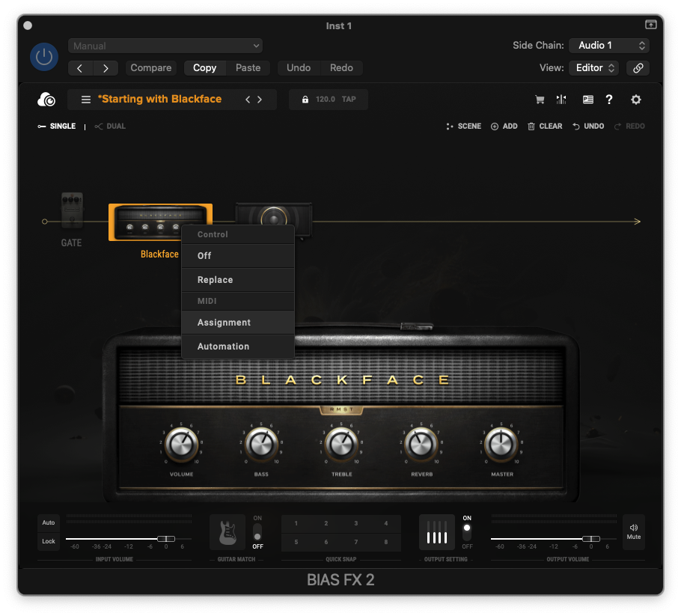Image resolution: width=681 pixels, height=616 pixels.
Task: Toggle the Output Setting on/off switch
Action: tap(467, 532)
